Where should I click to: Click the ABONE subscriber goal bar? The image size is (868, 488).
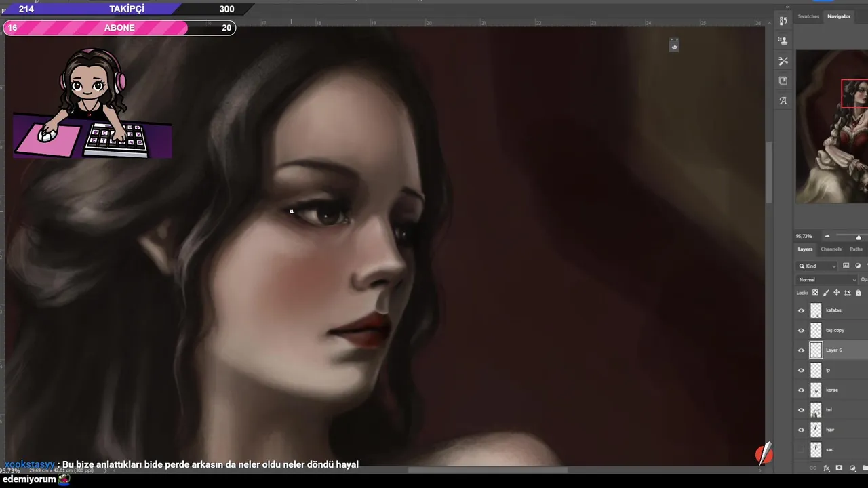119,28
